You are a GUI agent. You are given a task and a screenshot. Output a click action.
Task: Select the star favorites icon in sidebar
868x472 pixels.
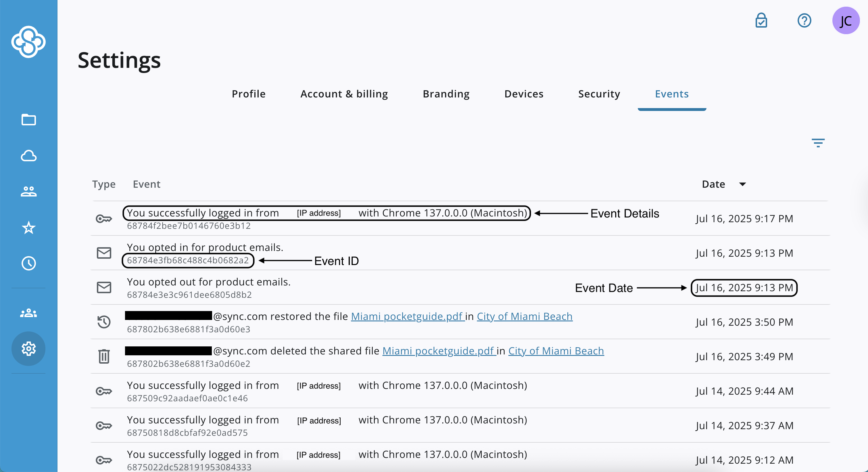pyautogui.click(x=29, y=228)
